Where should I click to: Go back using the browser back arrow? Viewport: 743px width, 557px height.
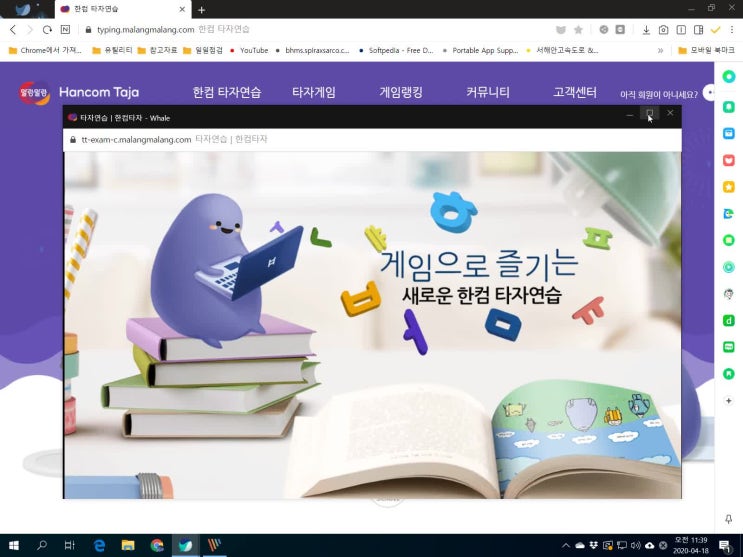click(13, 30)
